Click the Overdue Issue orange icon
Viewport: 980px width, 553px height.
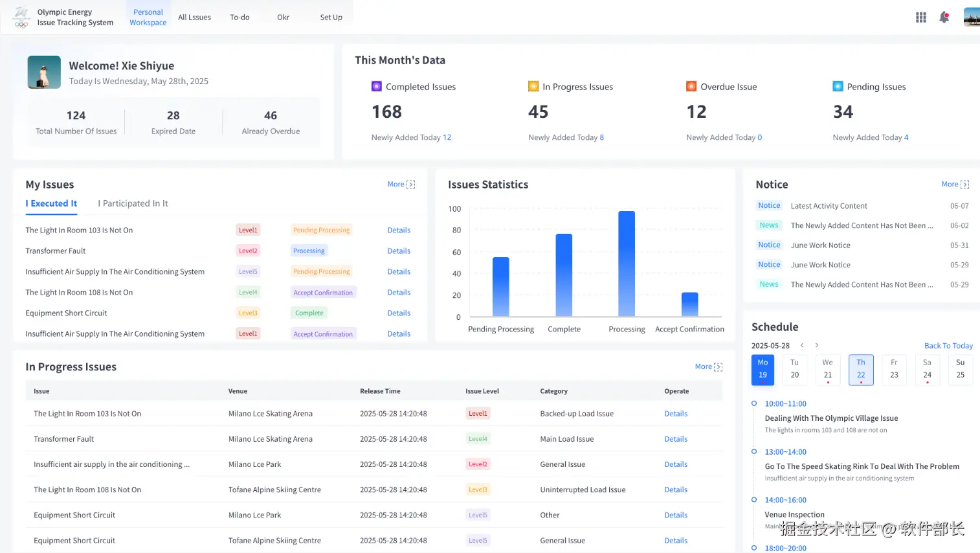click(x=691, y=86)
